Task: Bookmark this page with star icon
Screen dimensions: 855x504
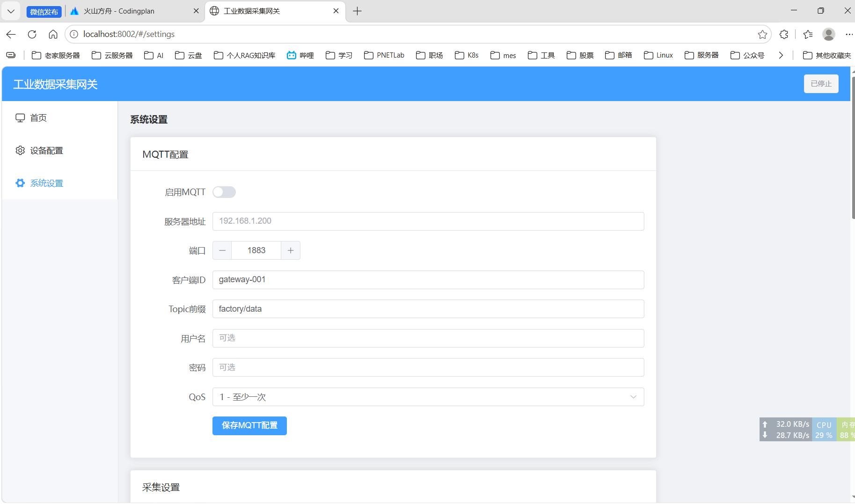Action: click(762, 34)
